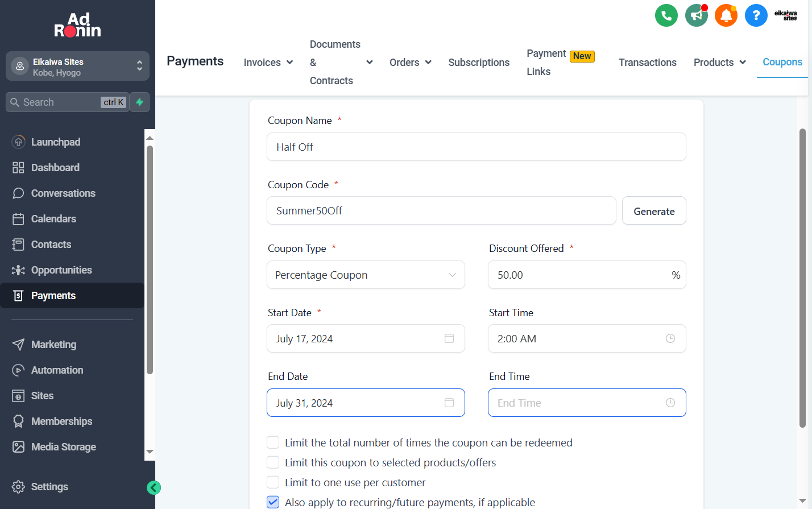Screen dimensions: 812x509
Task: Open Settings gear in sidebar
Action: click(40, 487)
